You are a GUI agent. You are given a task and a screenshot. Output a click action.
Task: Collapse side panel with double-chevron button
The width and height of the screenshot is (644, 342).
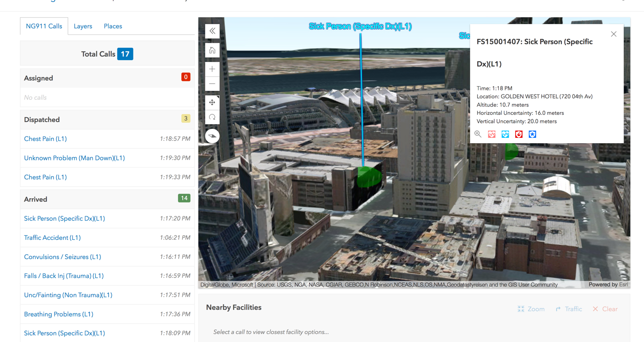(x=212, y=31)
